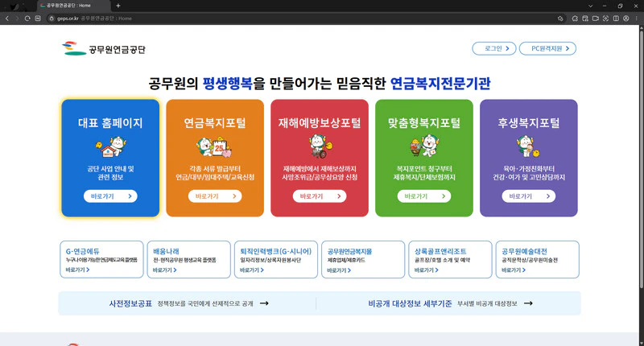
Task: Click the arrow next to 사전정보공표
Action: (264, 303)
